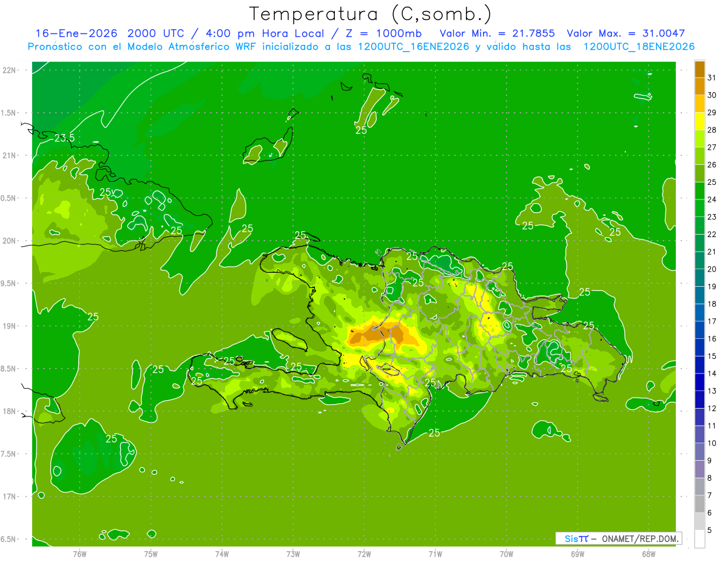This screenshot has height=562, width=728.
Task: Click the '27' colorbar label
Action: pyautogui.click(x=712, y=147)
